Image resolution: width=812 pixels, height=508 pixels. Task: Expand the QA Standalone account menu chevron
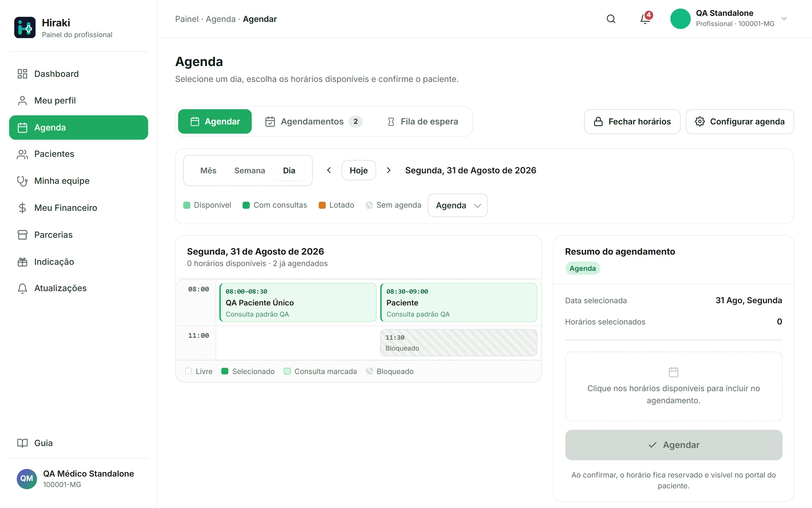click(x=784, y=19)
